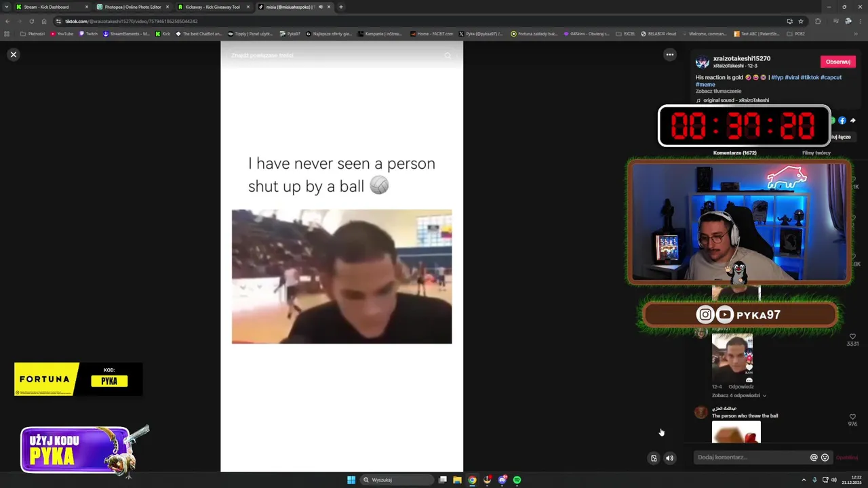Open the Chrome profile avatar
The height and width of the screenshot is (488, 868).
pos(848,21)
